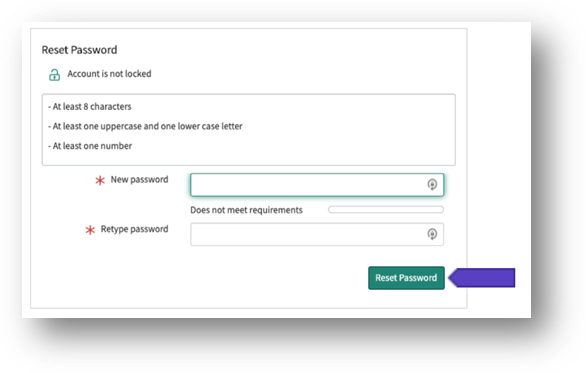Click the green Reset Password button
The width and height of the screenshot is (586, 373).
click(406, 278)
